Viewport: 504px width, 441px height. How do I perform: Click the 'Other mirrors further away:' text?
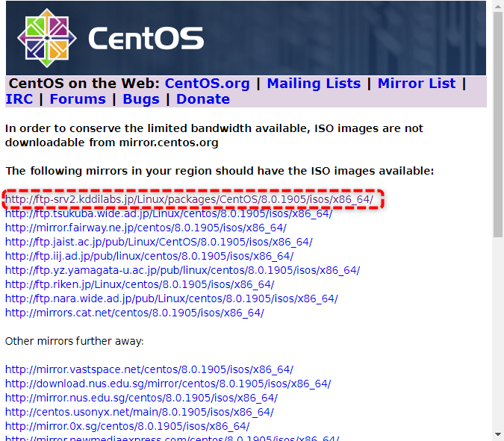click(x=74, y=341)
